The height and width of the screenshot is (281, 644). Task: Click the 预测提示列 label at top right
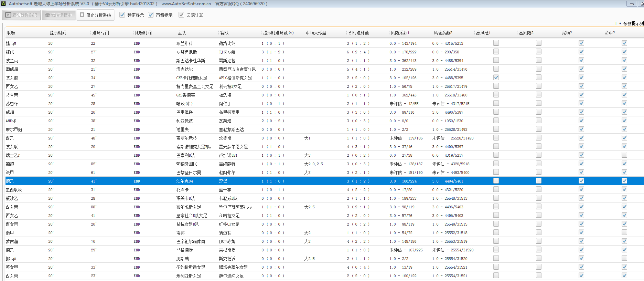click(632, 23)
